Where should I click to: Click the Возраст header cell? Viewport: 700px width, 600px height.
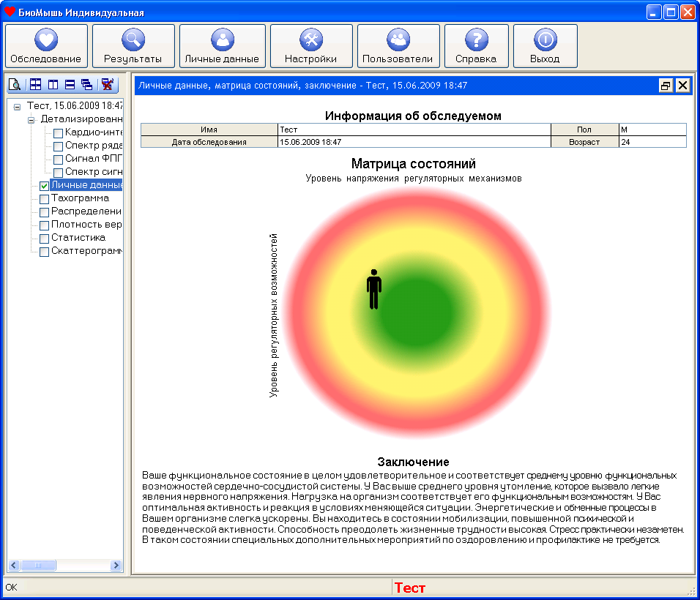(x=585, y=142)
